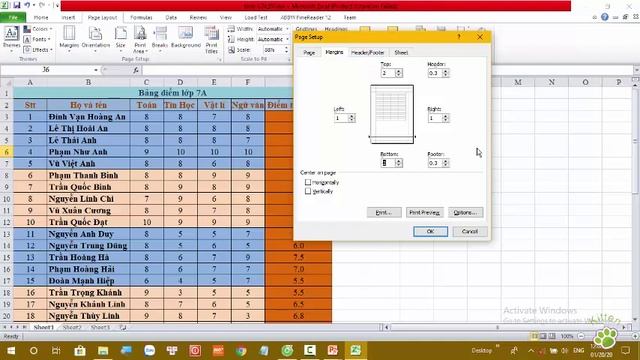Check Horizontally center on page
The image size is (640, 360).
(x=308, y=182)
